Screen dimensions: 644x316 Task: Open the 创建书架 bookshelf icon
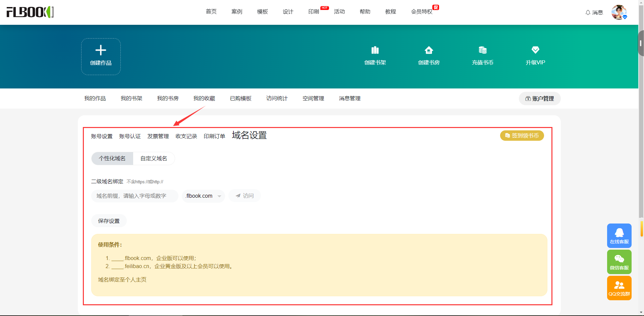coord(375,50)
